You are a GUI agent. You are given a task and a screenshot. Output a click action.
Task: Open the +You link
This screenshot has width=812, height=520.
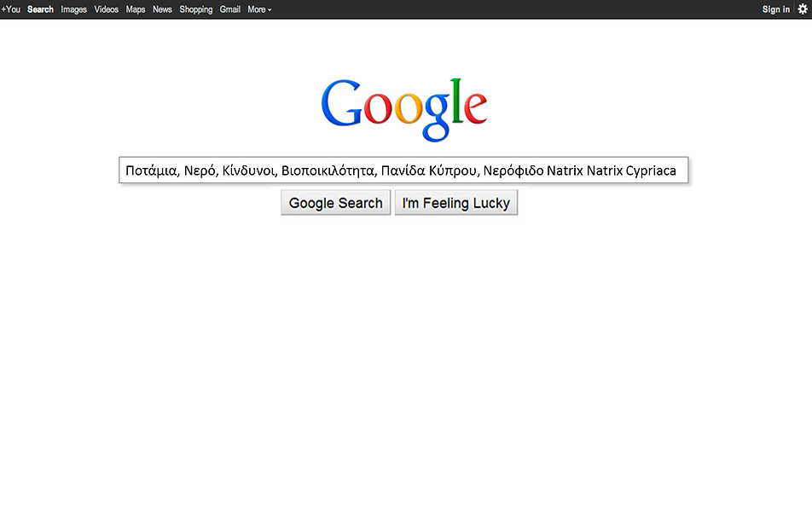tap(11, 9)
